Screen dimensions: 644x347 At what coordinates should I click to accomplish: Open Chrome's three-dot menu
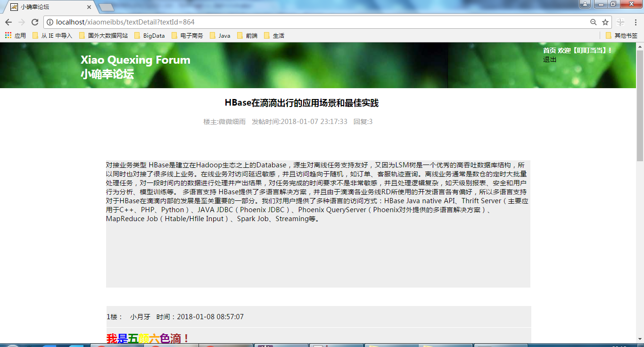(x=635, y=22)
